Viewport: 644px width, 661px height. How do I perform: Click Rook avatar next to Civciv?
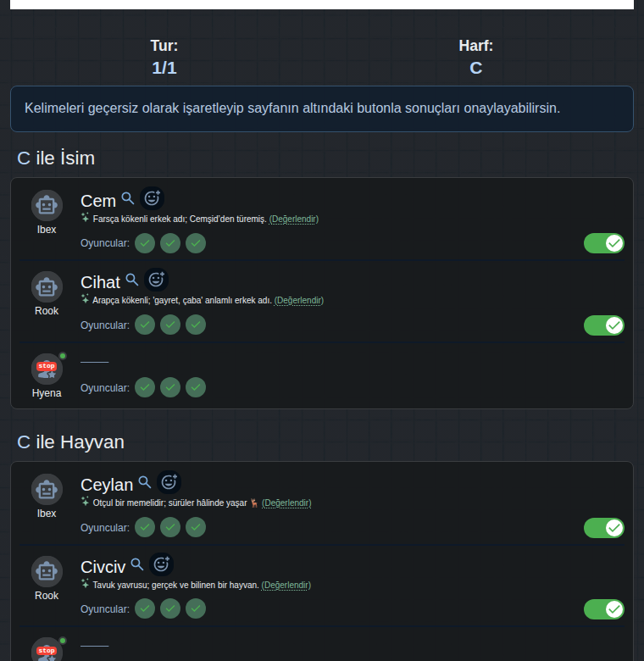click(x=47, y=571)
